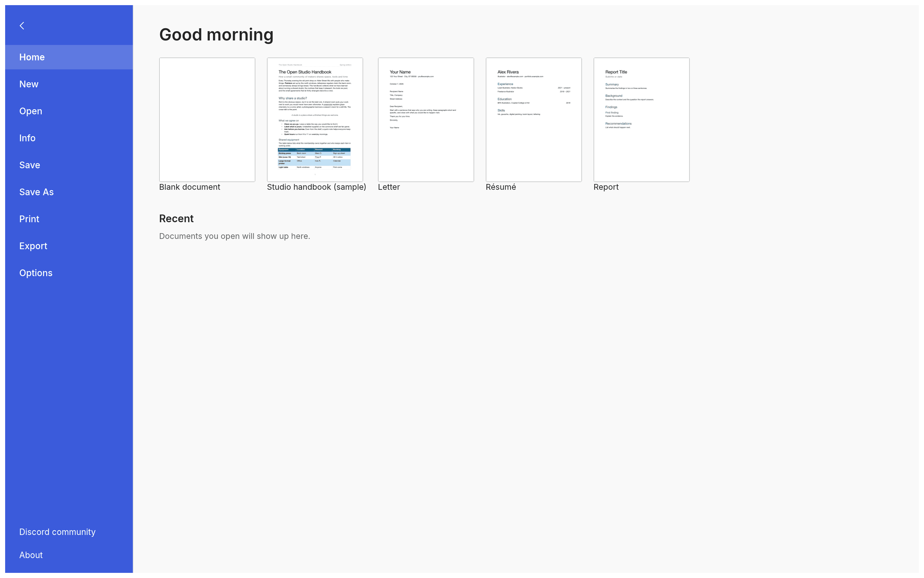Viewport: 924px width, 578px height.
Task: Select the Report template thumbnail
Action: coord(641,120)
